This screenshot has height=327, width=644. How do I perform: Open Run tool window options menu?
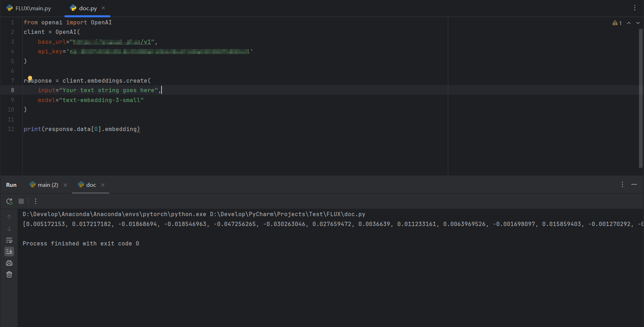coord(622,184)
